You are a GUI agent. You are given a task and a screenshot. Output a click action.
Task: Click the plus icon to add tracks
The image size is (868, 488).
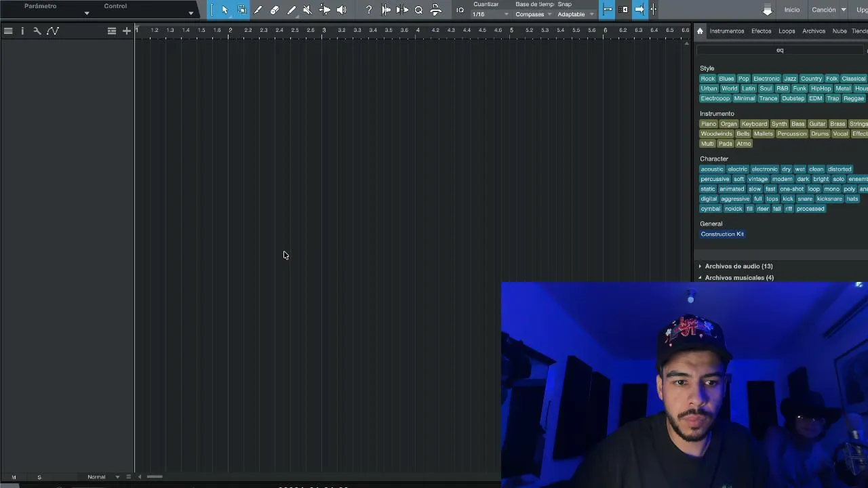127,30
